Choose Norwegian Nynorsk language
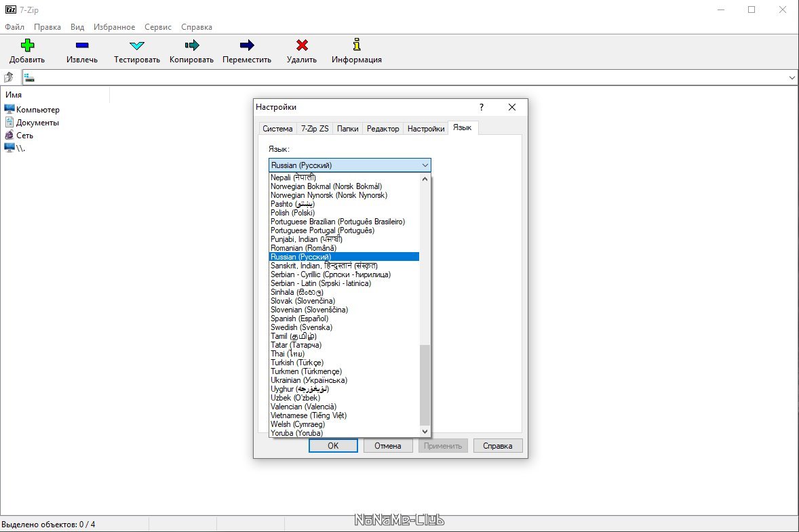Viewport: 799px width, 532px height. 344,195
